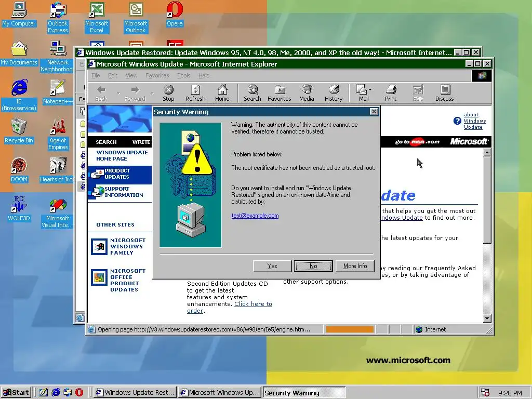This screenshot has height=399, width=532.
Task: Click More Info in Security Warning
Action: pos(355,266)
